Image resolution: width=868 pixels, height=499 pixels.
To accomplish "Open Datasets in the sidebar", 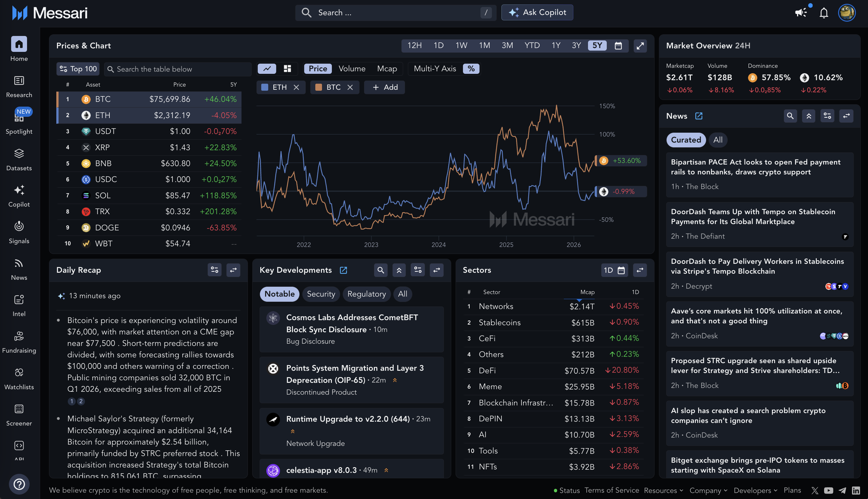I will tap(19, 159).
